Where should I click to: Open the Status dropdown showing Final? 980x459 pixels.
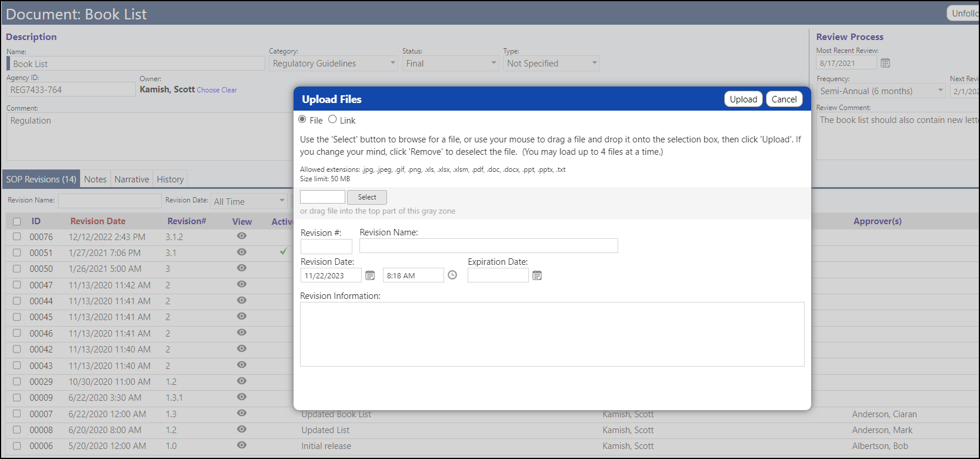451,64
